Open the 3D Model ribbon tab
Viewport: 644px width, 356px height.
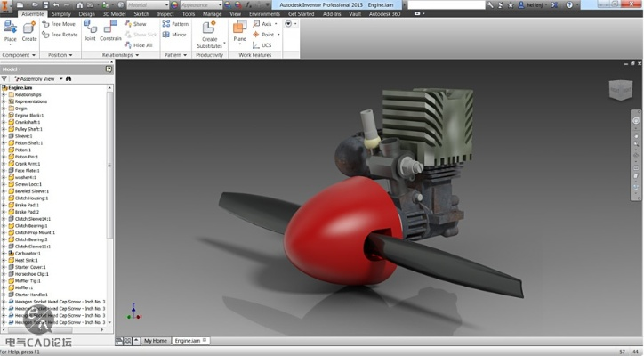coord(114,14)
